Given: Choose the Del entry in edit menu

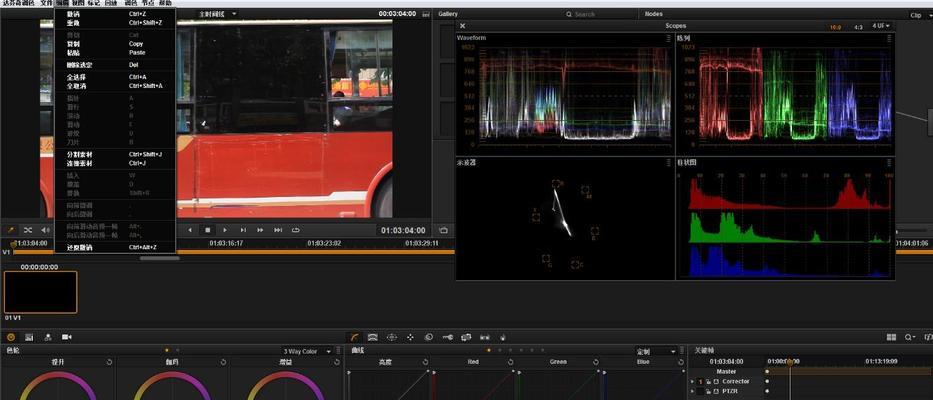Looking at the screenshot, I should click(x=115, y=65).
